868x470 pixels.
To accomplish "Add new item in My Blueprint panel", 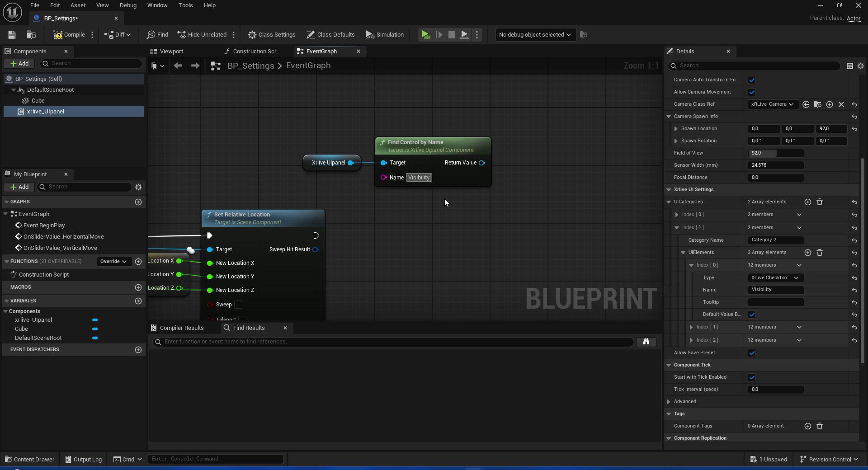I will 19,187.
